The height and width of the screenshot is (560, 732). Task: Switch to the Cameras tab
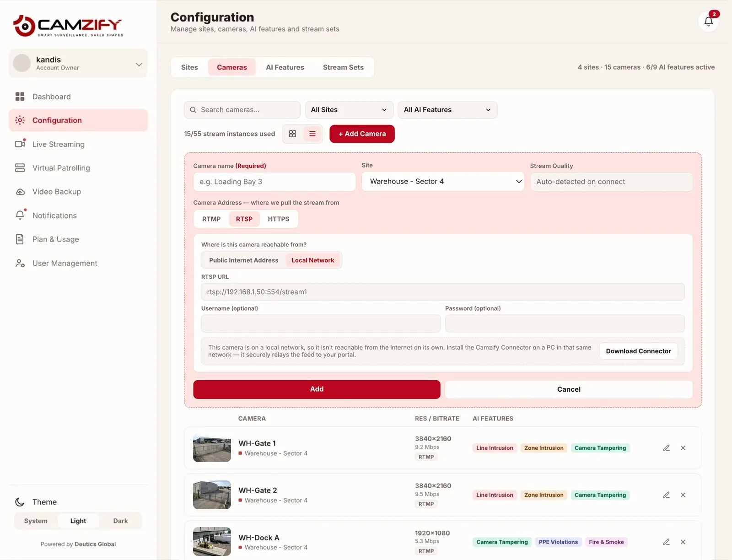(232, 67)
